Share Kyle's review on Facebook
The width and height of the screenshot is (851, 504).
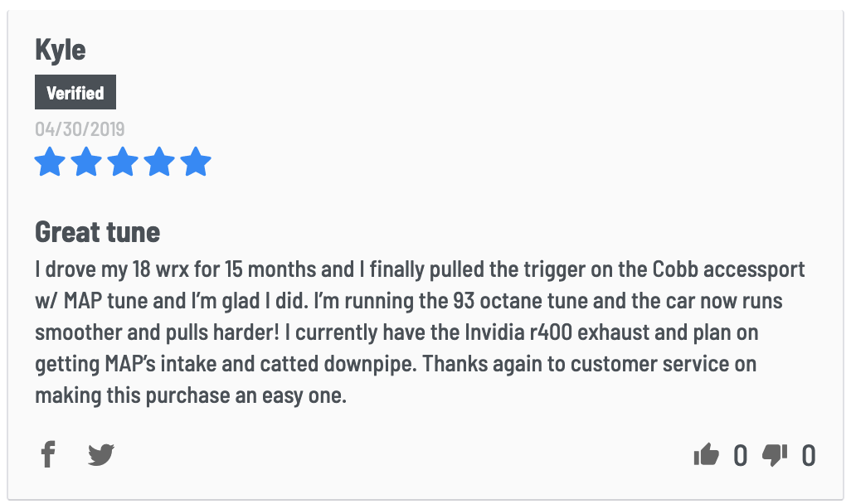[48, 454]
